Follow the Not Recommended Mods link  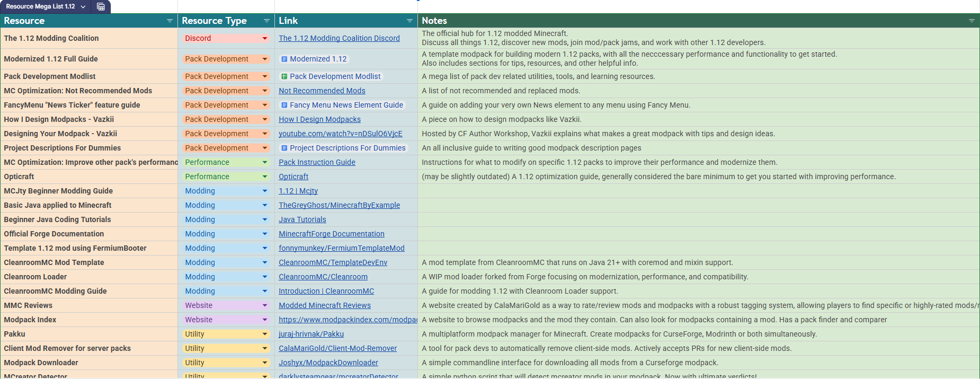coord(322,91)
